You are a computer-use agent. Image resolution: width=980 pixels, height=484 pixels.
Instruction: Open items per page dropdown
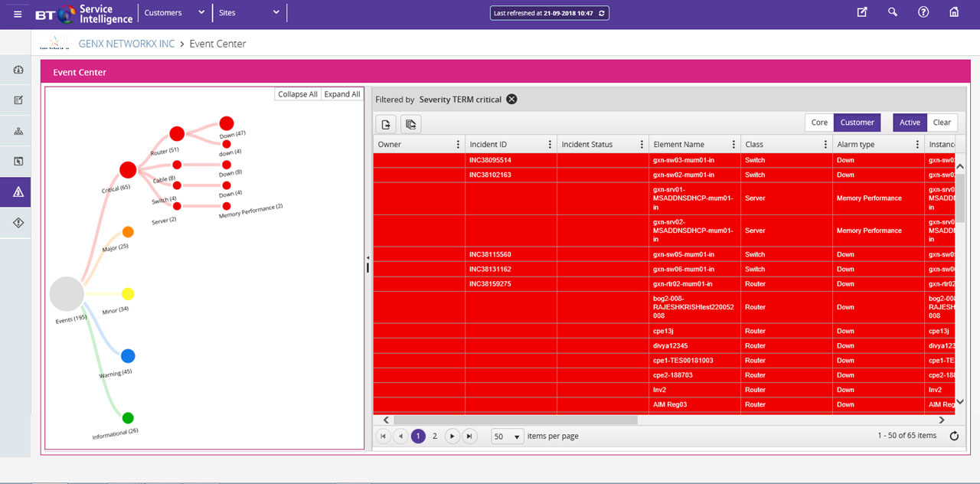[508, 437]
